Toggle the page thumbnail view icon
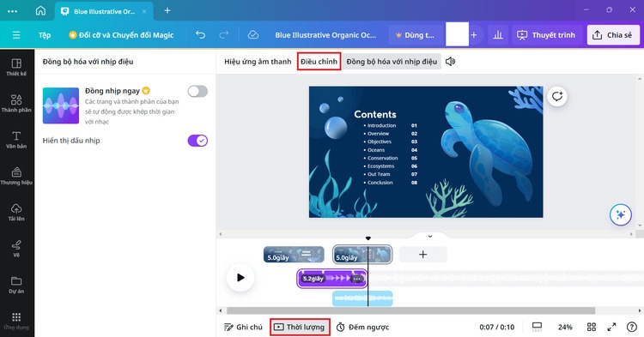This screenshot has width=644, height=337. [x=537, y=327]
